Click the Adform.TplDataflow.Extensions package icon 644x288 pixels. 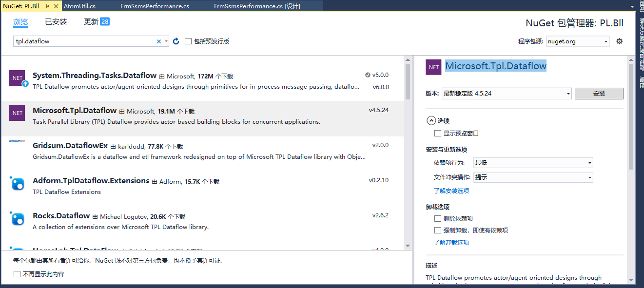pos(17,183)
